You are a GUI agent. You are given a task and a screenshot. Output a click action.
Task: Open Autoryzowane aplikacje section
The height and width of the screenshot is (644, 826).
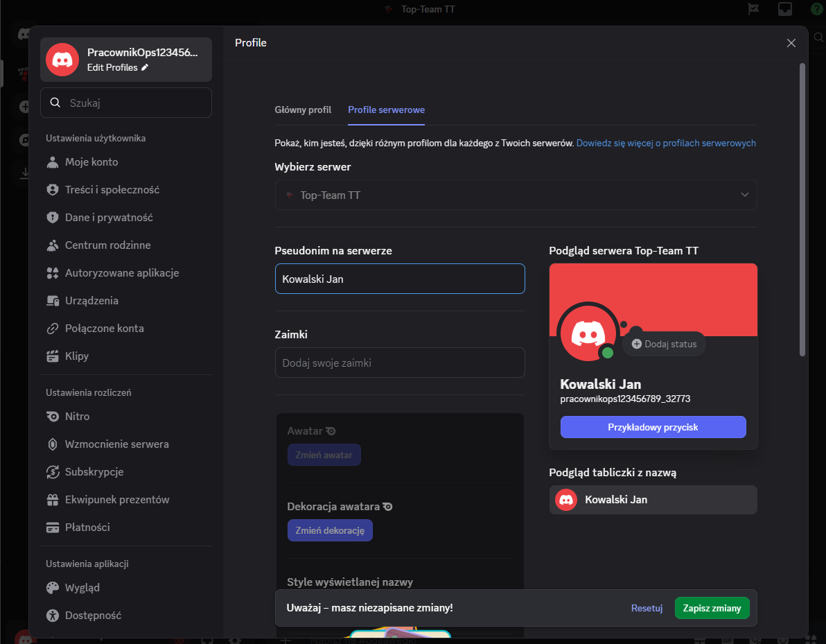coord(126,273)
